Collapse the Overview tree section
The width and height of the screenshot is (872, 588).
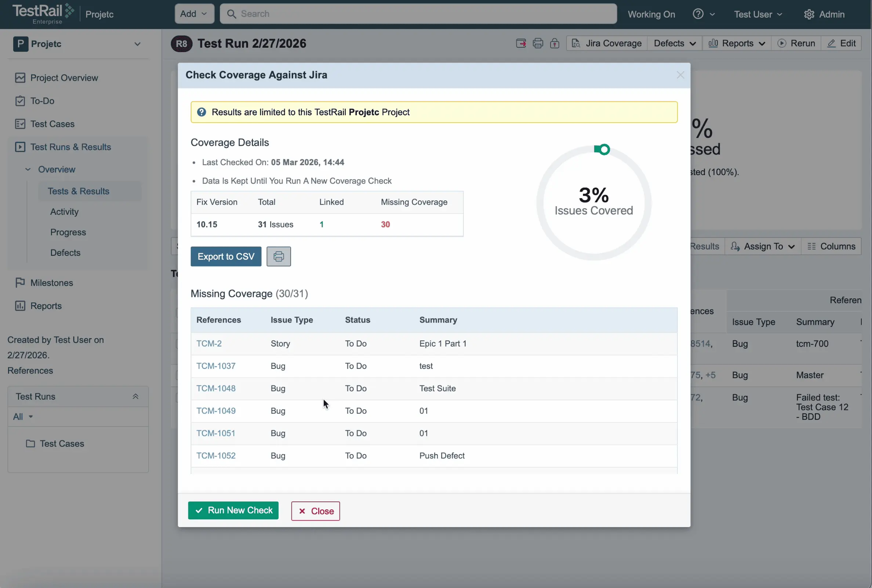coord(28,170)
